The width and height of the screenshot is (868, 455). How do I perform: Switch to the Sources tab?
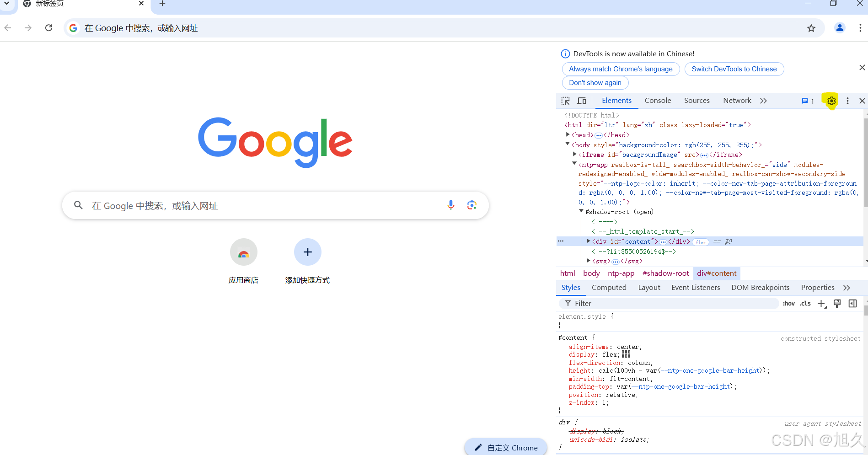click(x=697, y=101)
